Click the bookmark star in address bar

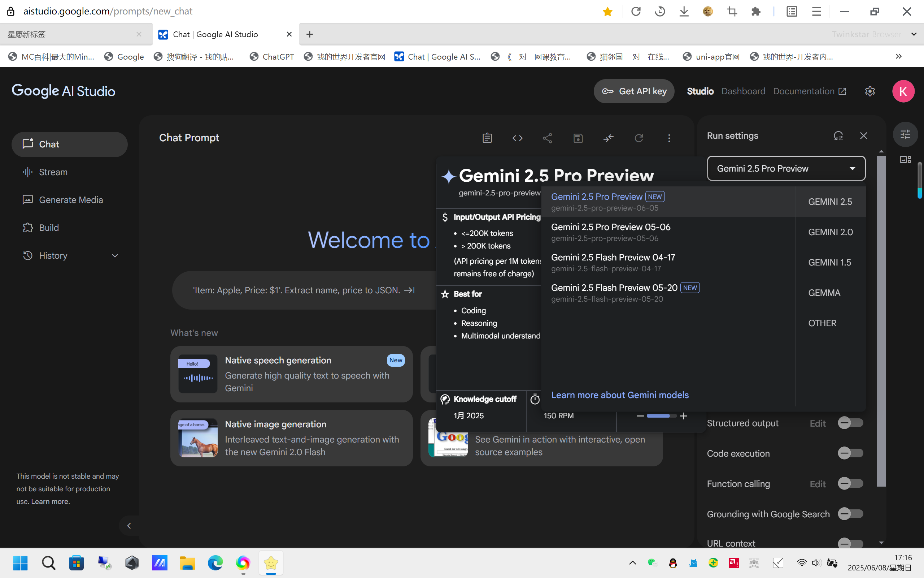607,12
